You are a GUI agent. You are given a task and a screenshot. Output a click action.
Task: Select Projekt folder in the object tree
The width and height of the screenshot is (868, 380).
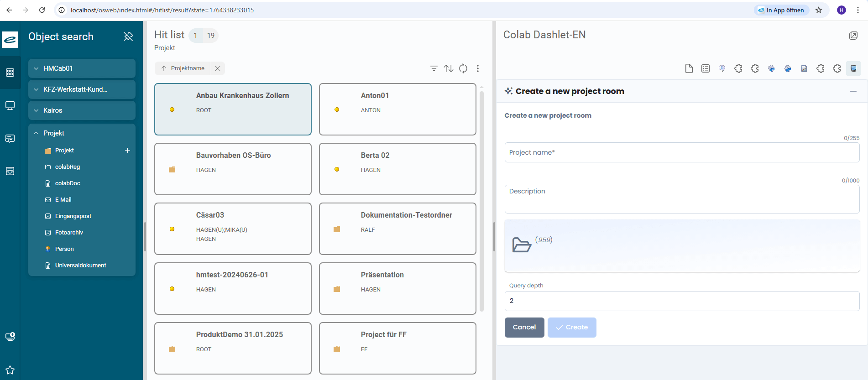tap(64, 151)
